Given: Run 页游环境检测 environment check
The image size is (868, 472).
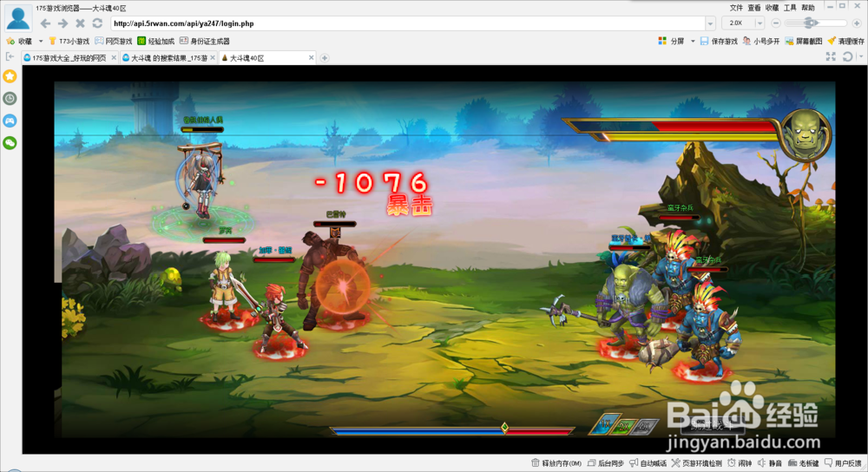Looking at the screenshot, I should 698,463.
